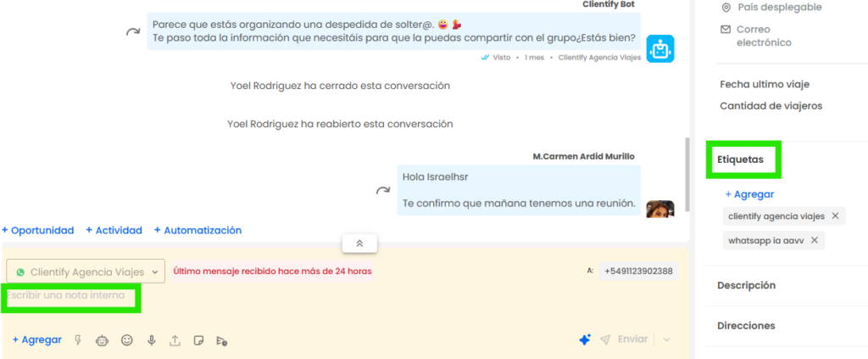The height and width of the screenshot is (359, 868).
Task: Click the recipient phone number +5491123902388
Action: [x=638, y=272]
